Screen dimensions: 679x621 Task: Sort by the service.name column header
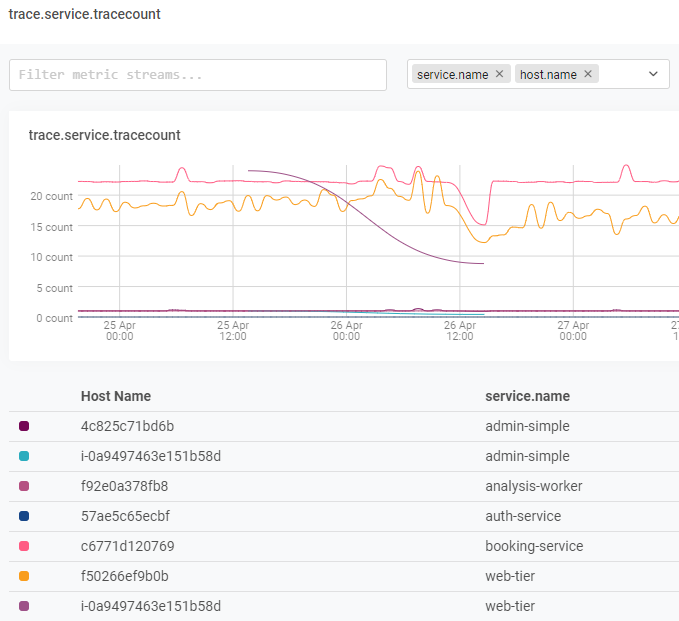click(527, 396)
